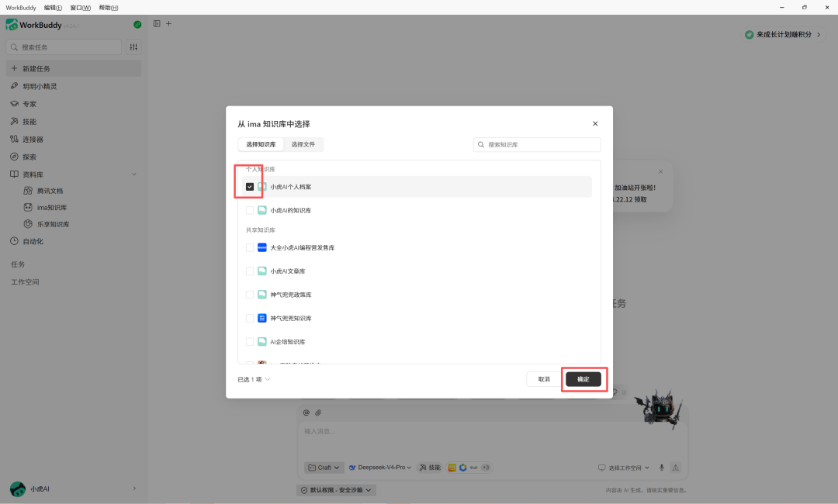This screenshot has height=504, width=838.
Task: Click the 搜索知识库 search field
Action: pyautogui.click(x=537, y=145)
